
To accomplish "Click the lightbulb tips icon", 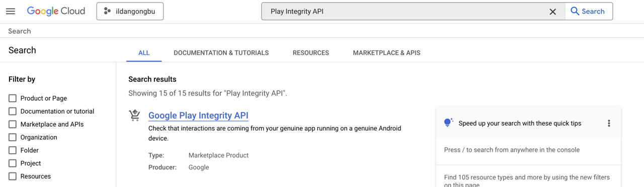I will (x=448, y=122).
